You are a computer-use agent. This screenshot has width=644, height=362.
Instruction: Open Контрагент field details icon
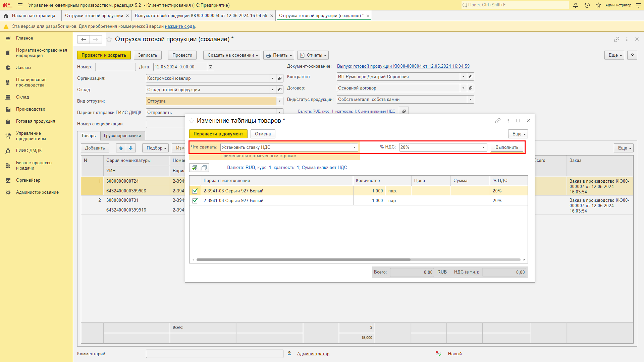(x=471, y=77)
